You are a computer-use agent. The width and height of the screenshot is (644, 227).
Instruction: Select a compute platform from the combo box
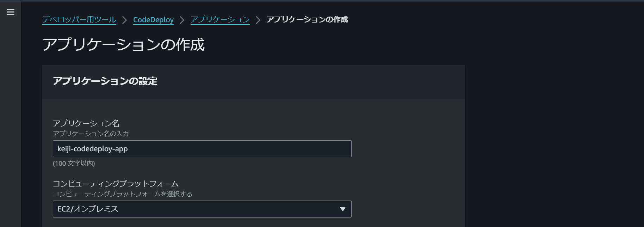pos(202,209)
